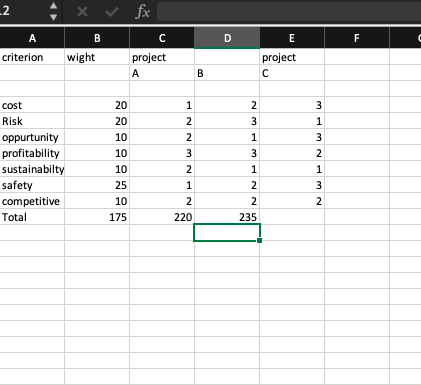The height and width of the screenshot is (385, 421).
Task: Select the 'profitability' cell
Action: pos(32,153)
